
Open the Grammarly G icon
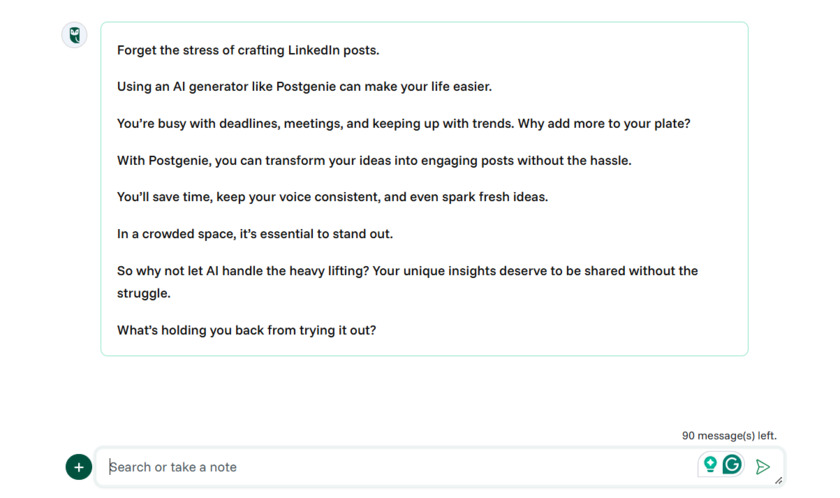[732, 465]
